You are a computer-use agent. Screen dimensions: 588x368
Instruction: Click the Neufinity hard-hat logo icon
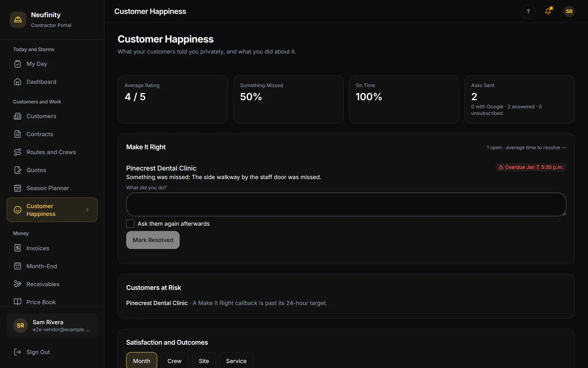[x=18, y=20]
